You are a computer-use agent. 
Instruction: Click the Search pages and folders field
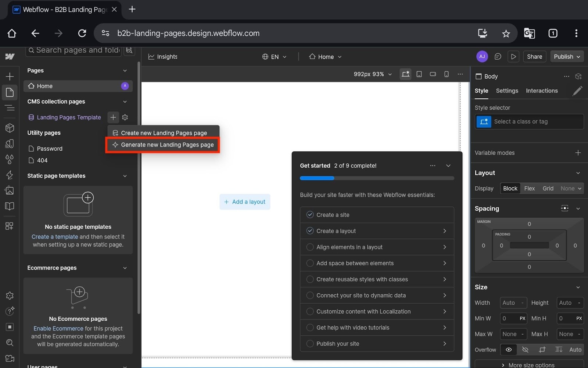[x=73, y=50]
